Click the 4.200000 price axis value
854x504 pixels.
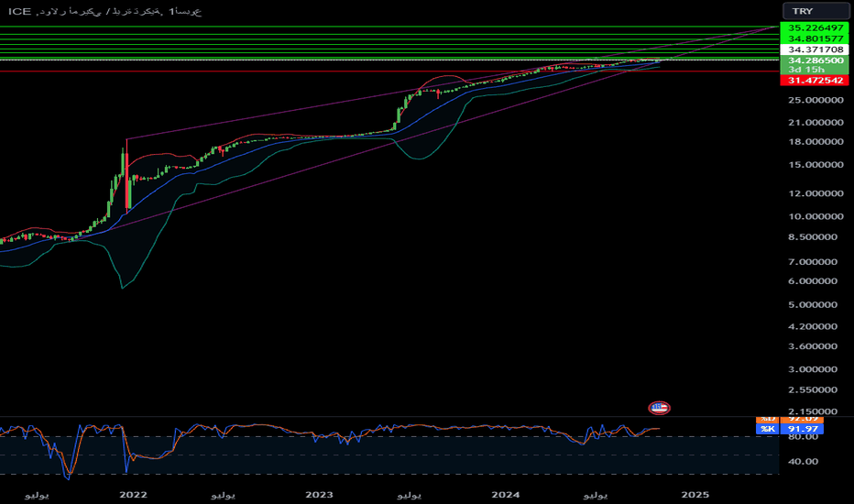pyautogui.click(x=813, y=326)
